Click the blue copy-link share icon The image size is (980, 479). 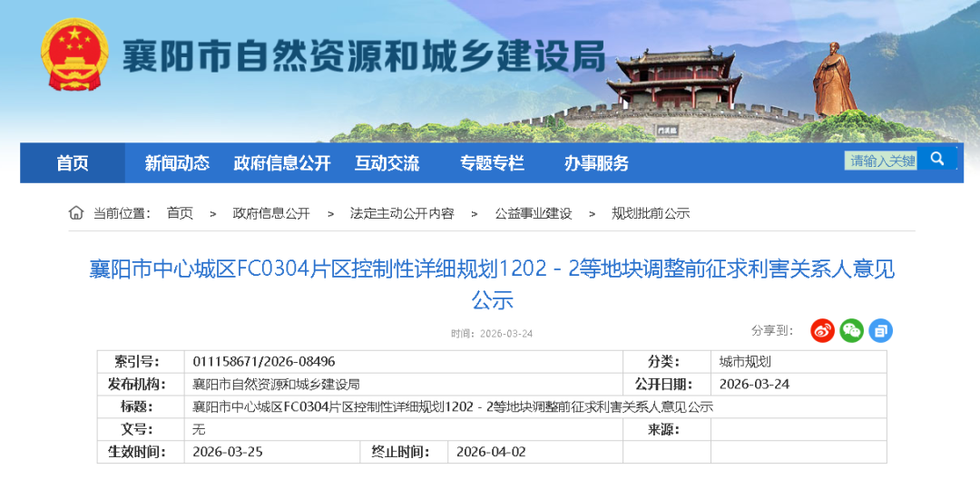[x=880, y=330]
